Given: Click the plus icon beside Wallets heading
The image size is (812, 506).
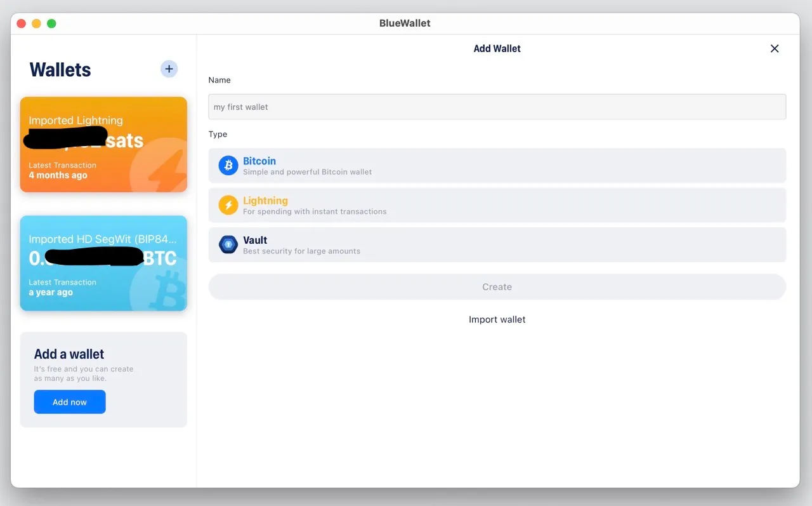Looking at the screenshot, I should pyautogui.click(x=169, y=69).
